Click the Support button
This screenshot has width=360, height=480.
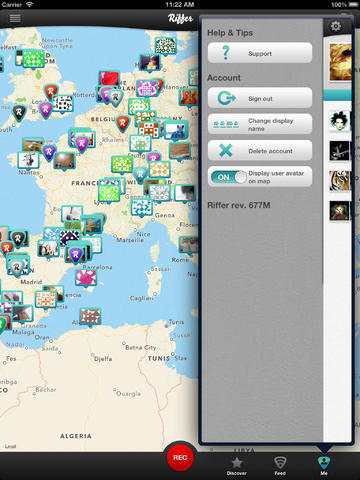260,53
